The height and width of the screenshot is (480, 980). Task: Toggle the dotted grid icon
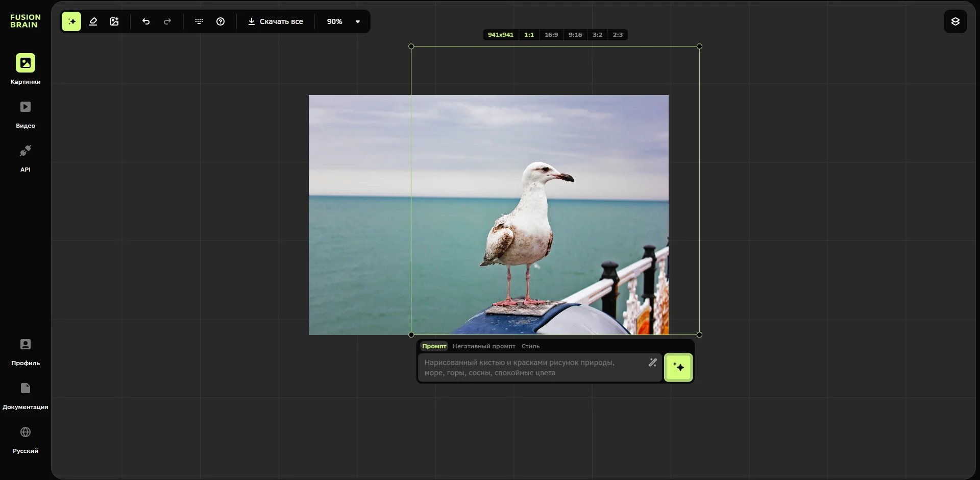coord(199,21)
